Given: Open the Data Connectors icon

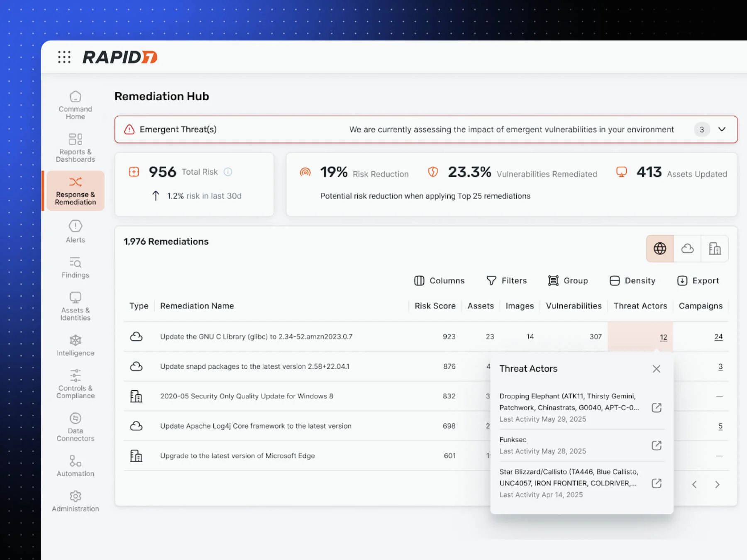Looking at the screenshot, I should coord(75,418).
